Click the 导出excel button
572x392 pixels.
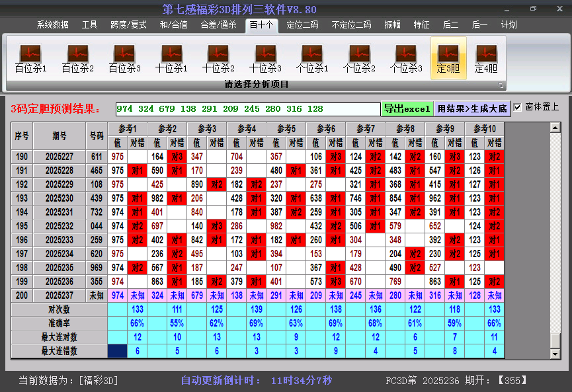[407, 108]
